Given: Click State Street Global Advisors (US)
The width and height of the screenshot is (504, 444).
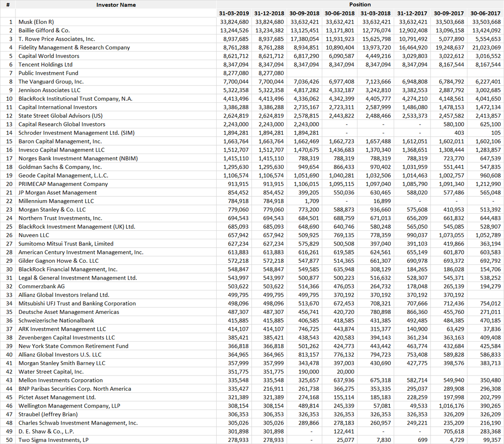Looking at the screenshot, I should pyautogui.click(x=60, y=116).
